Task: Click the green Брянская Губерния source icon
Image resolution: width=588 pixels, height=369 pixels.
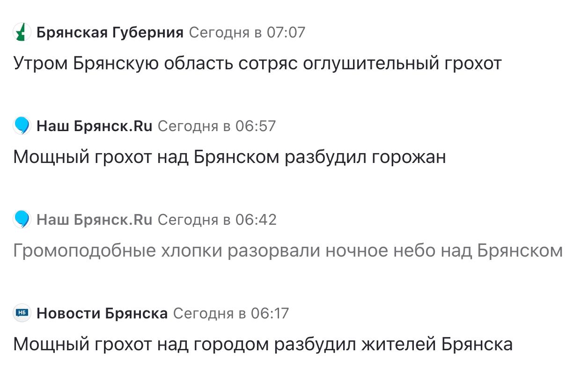Action: (22, 32)
